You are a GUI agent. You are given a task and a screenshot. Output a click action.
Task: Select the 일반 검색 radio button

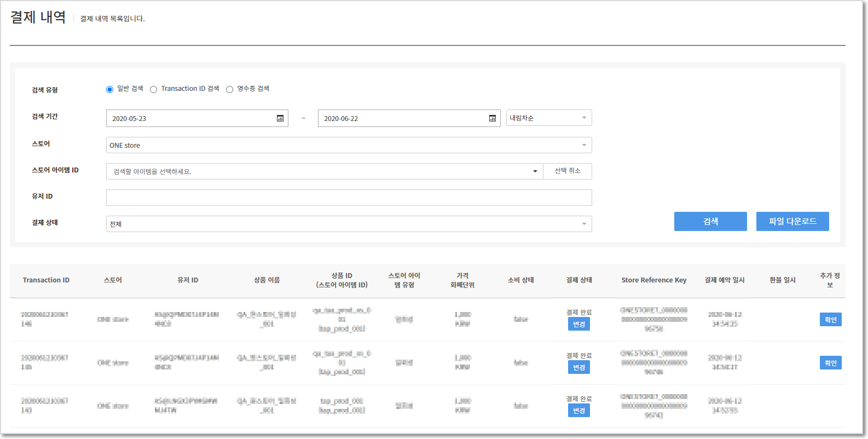coord(109,89)
